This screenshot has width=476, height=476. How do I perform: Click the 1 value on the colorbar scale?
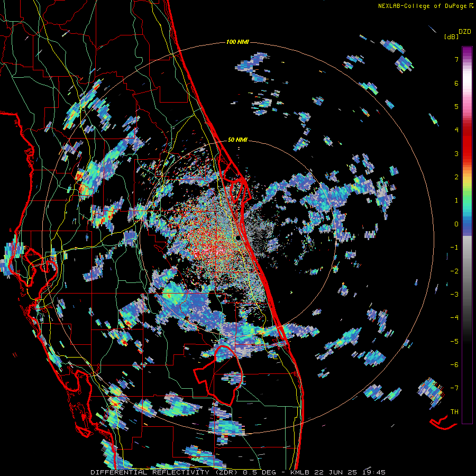tap(456, 200)
